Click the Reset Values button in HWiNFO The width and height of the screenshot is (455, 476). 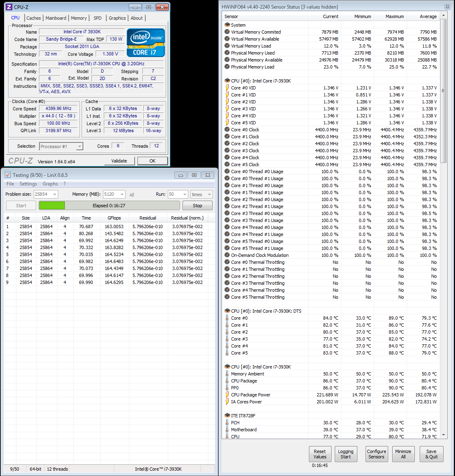pyautogui.click(x=320, y=454)
